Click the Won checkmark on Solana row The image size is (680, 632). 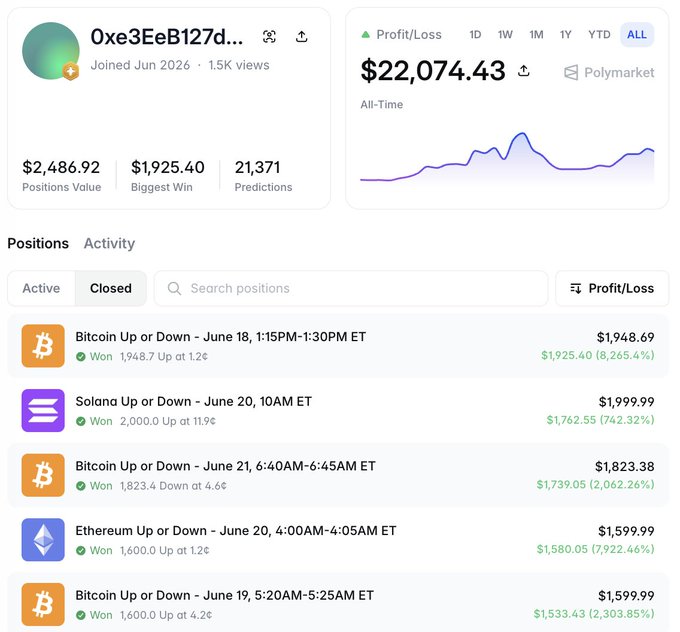click(x=81, y=421)
